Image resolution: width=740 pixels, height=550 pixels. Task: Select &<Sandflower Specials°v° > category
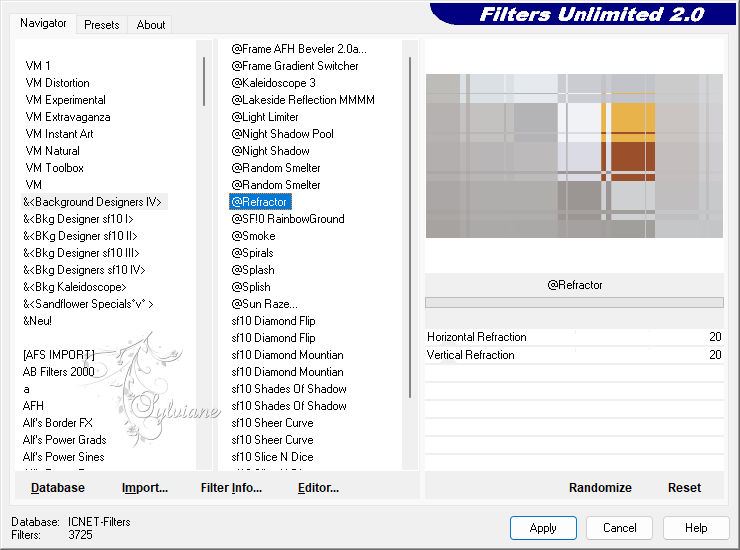[x=88, y=304]
